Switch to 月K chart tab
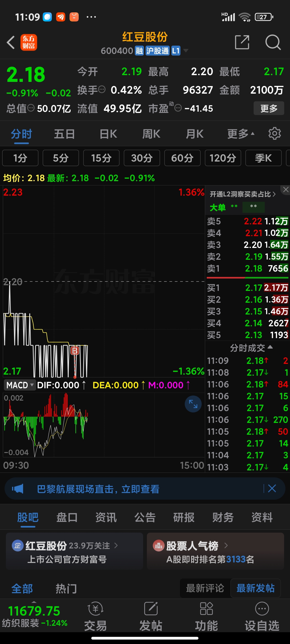This screenshot has height=644, width=290. tap(195, 134)
